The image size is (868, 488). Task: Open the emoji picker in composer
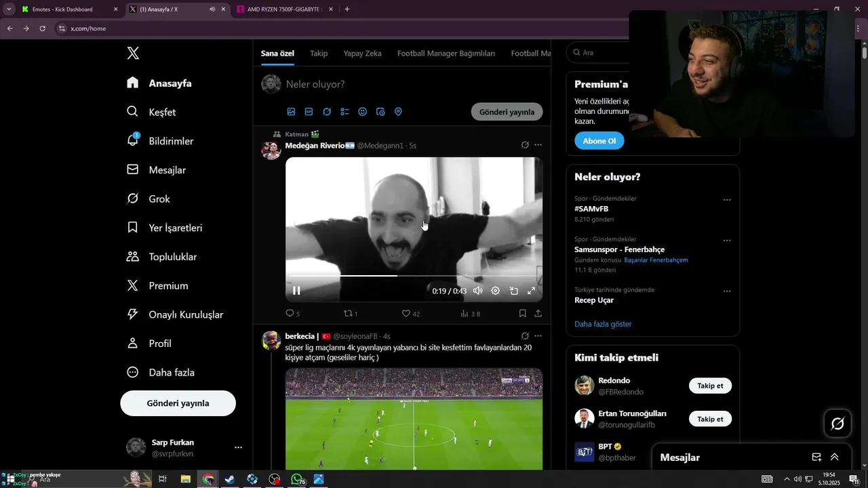pos(363,112)
